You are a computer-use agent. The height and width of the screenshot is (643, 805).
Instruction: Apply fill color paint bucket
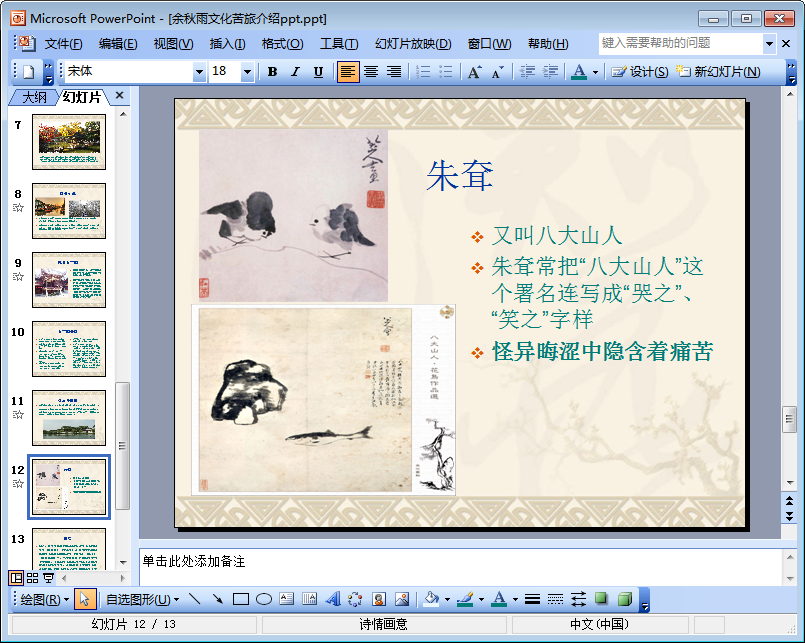[432, 599]
